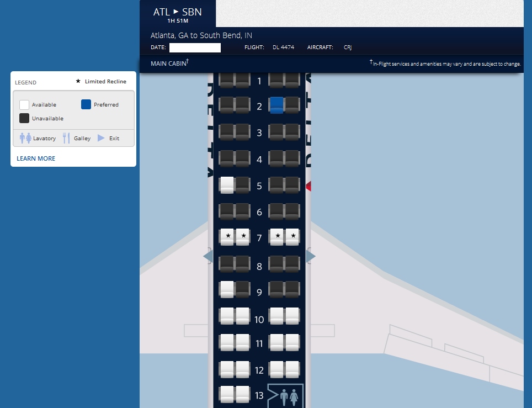Click the Exit triangle icon in the legend

(x=101, y=138)
